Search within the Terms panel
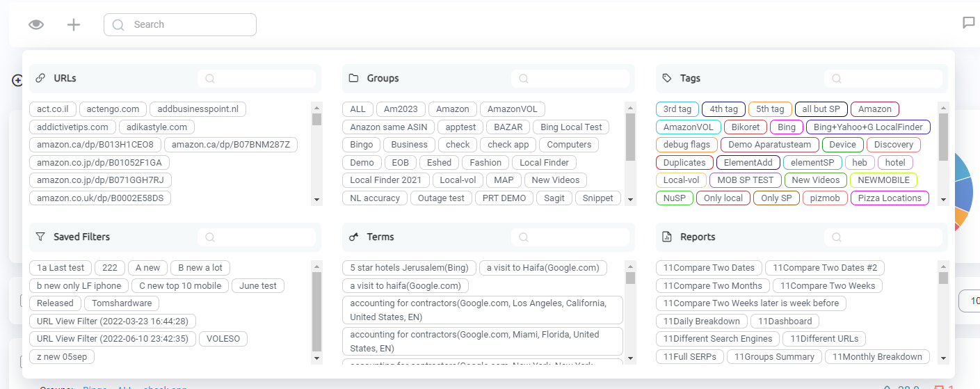 pos(570,237)
